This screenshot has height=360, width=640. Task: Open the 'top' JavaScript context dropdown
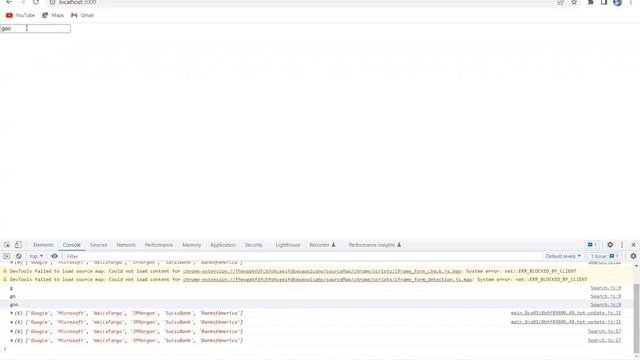tap(36, 256)
